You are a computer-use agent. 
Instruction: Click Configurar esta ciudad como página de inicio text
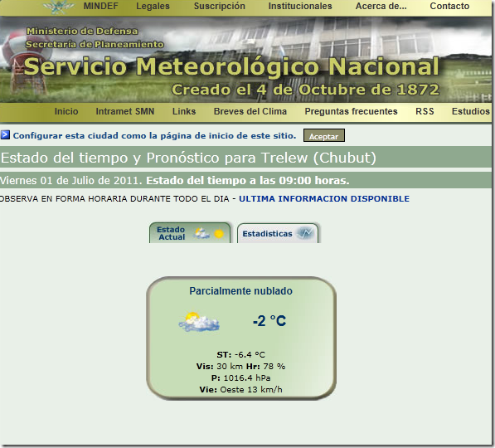coord(155,136)
